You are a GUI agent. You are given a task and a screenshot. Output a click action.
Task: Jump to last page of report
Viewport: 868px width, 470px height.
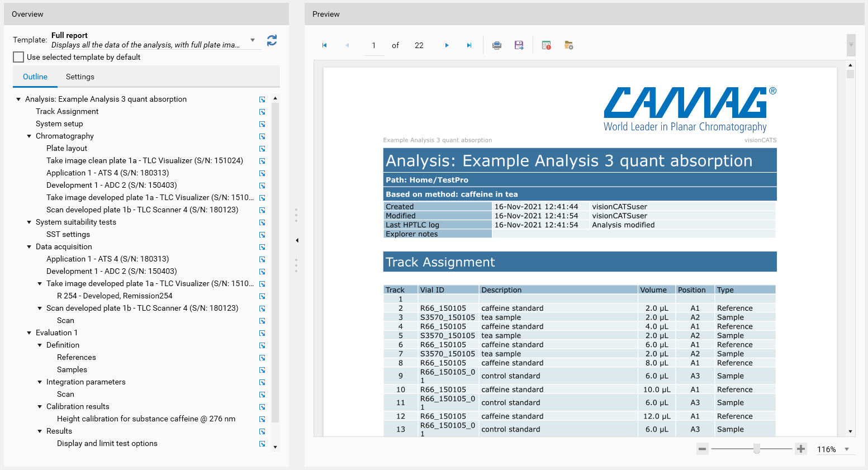click(x=469, y=45)
